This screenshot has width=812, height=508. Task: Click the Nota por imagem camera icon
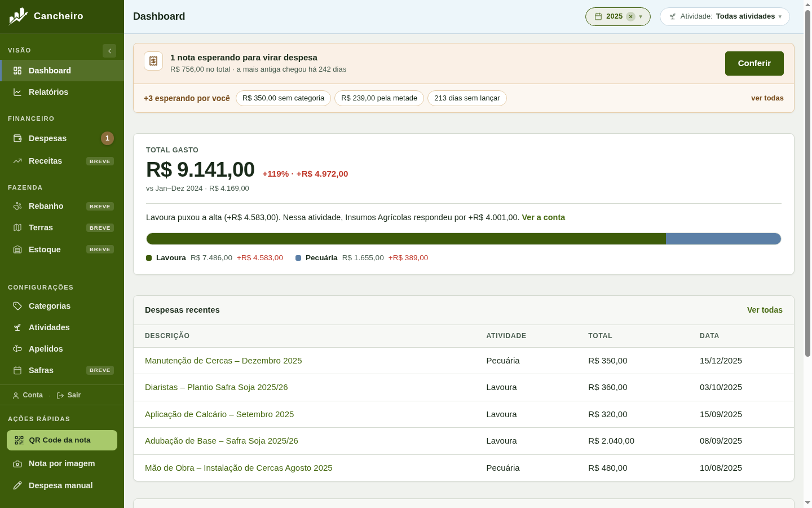[x=17, y=463]
